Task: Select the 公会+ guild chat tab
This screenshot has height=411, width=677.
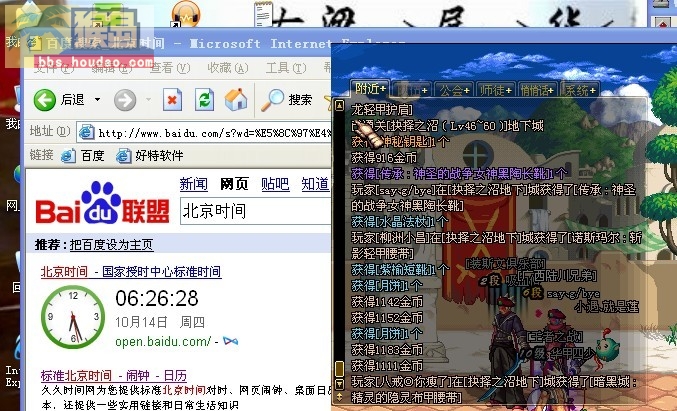Action: (x=454, y=90)
